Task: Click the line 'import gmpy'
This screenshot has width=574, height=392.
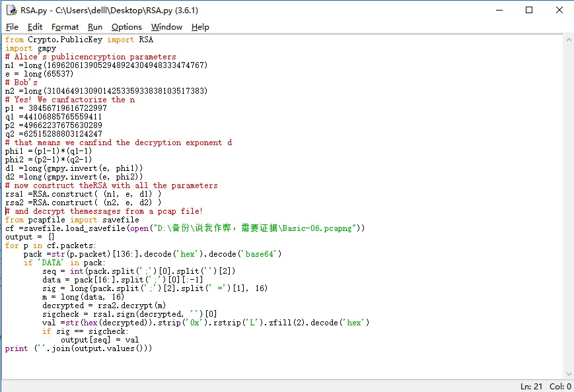Action: 31,48
